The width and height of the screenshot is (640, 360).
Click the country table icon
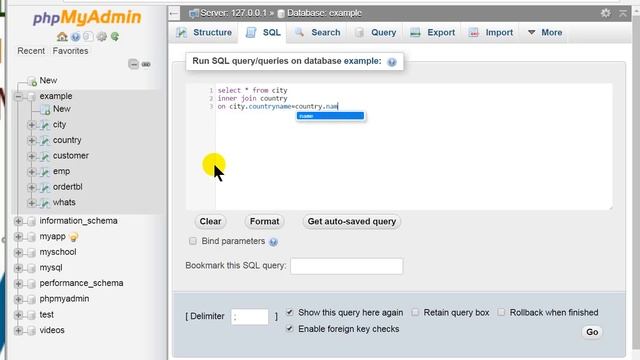[x=45, y=140]
